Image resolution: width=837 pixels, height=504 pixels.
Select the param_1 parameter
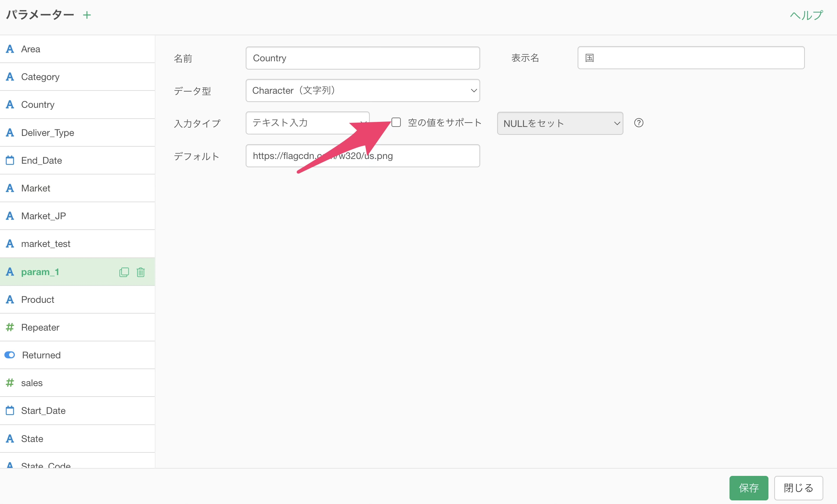78,272
